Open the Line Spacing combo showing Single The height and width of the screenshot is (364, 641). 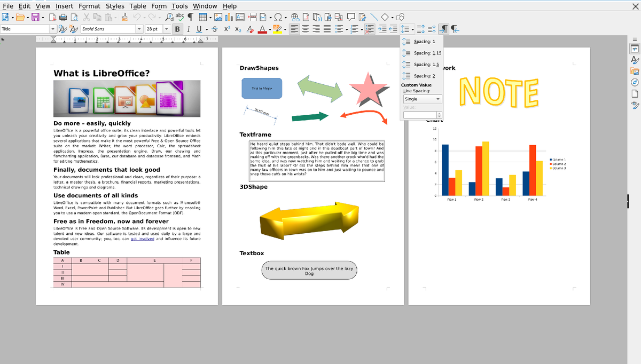422,99
